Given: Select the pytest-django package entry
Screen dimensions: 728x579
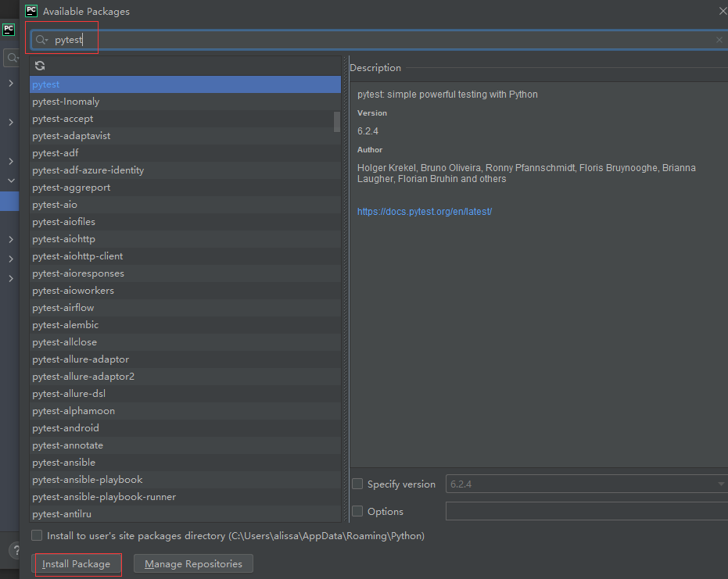Looking at the screenshot, I should click(x=81, y=513).
